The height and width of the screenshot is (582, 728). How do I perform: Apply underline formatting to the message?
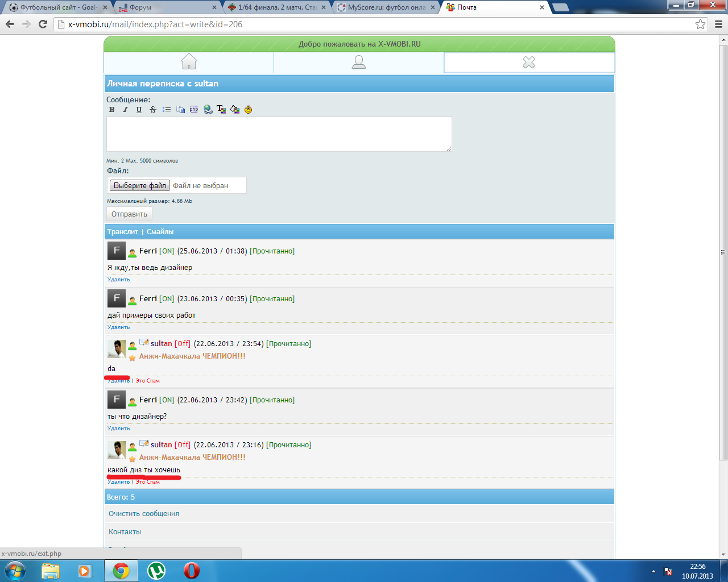[139, 110]
